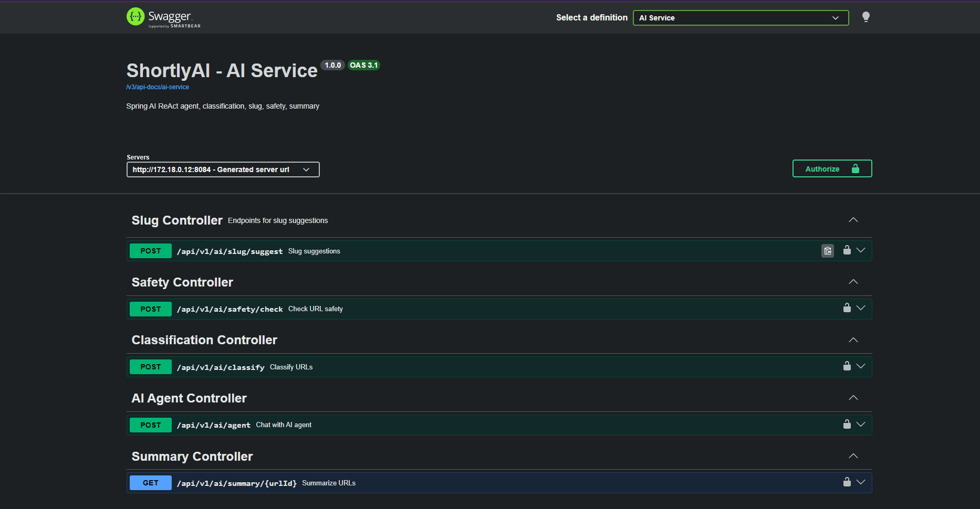Viewport: 980px width, 509px height.
Task: Click the 'Servers' label
Action: [x=138, y=157]
